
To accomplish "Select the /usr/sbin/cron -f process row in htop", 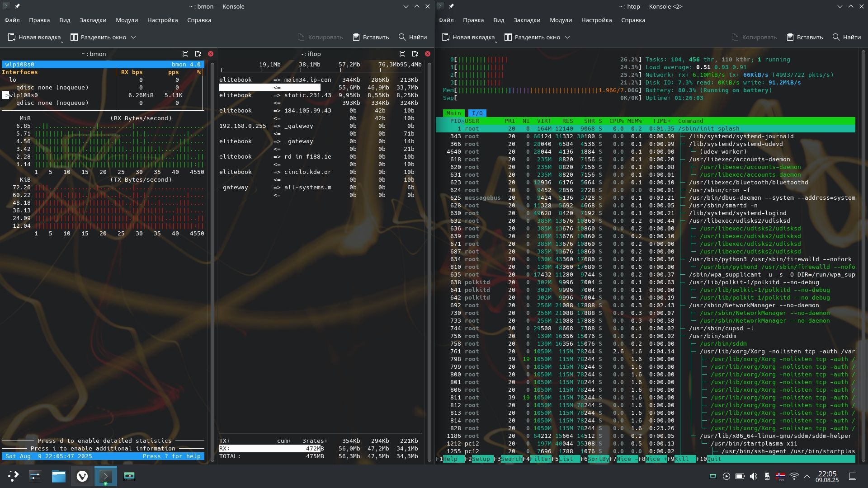I will (646, 190).
